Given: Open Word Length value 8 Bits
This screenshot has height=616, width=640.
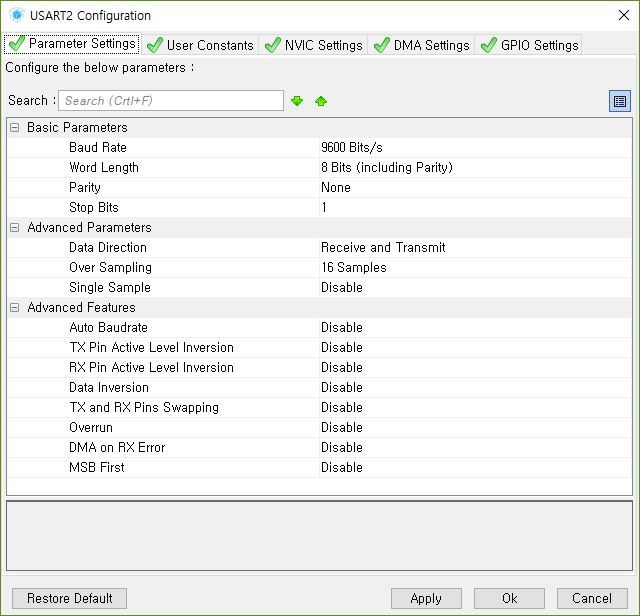Looking at the screenshot, I should [x=387, y=167].
